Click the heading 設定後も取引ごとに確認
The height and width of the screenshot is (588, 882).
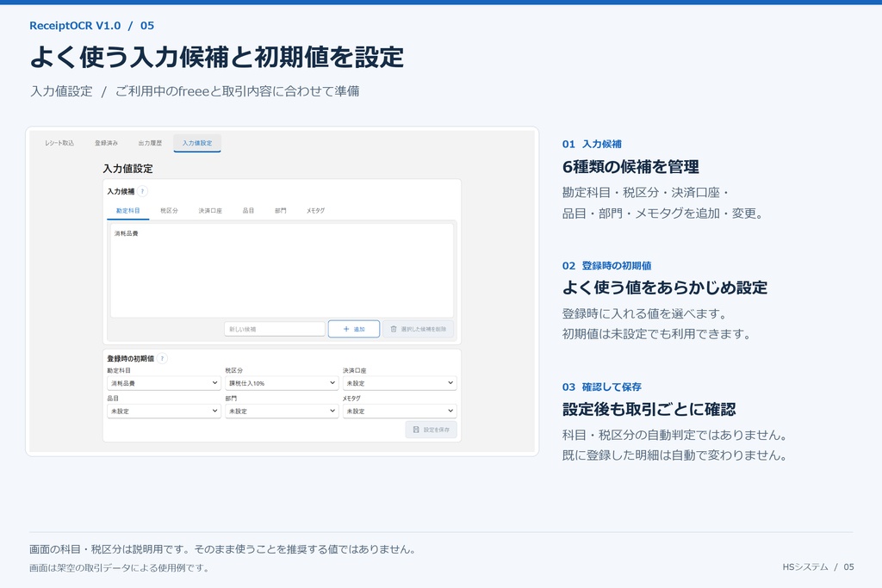click(649, 409)
